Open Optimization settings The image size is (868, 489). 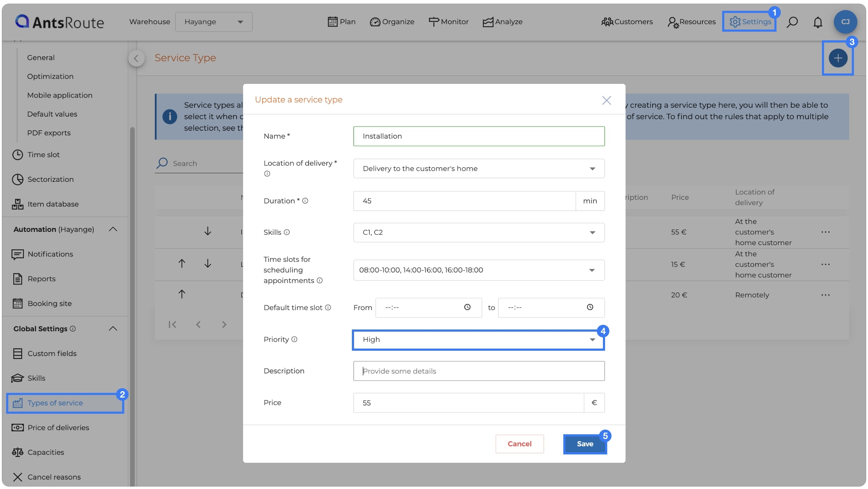coord(50,76)
